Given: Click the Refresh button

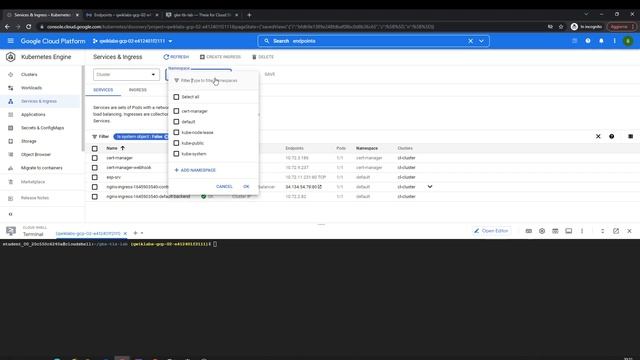Looking at the screenshot, I should point(176,57).
